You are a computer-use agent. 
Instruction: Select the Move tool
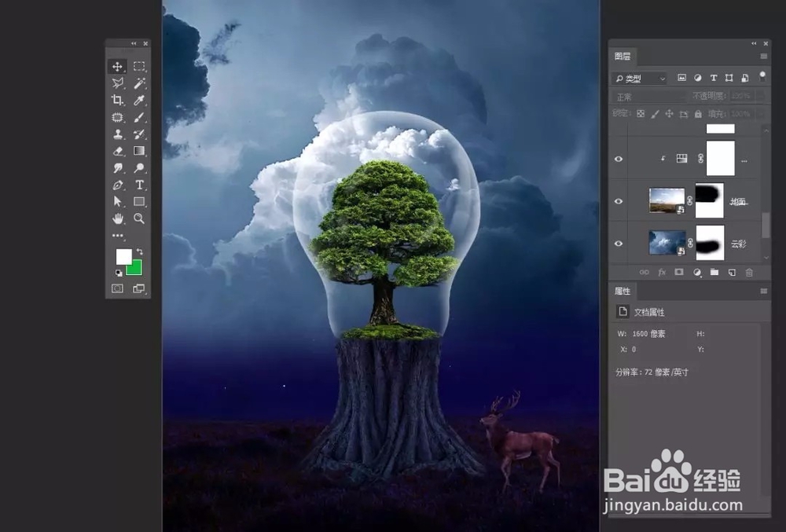click(116, 66)
